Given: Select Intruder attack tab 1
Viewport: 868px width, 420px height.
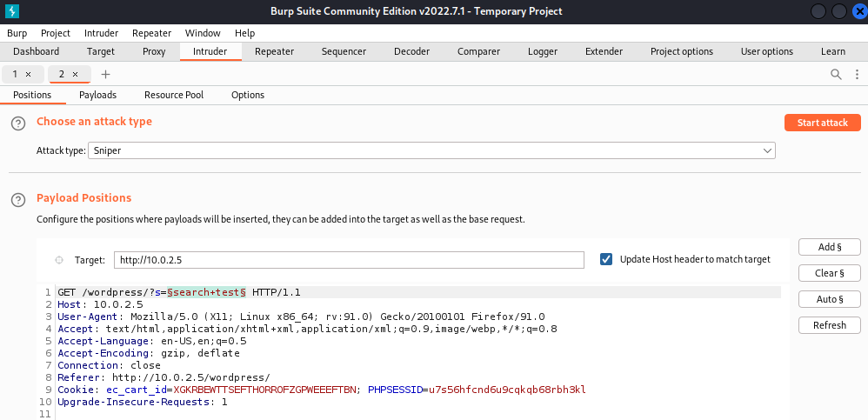Looking at the screenshot, I should [x=15, y=74].
